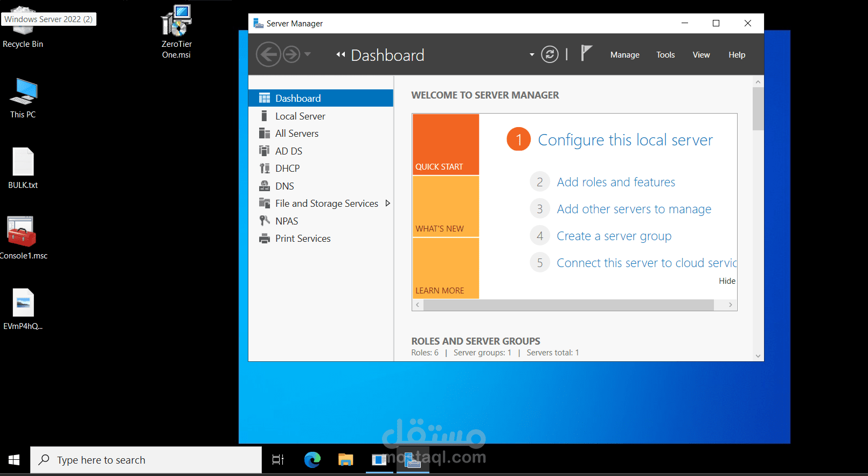Image resolution: width=868 pixels, height=476 pixels.
Task: Click the Server Manager title bar icon
Action: [x=258, y=23]
